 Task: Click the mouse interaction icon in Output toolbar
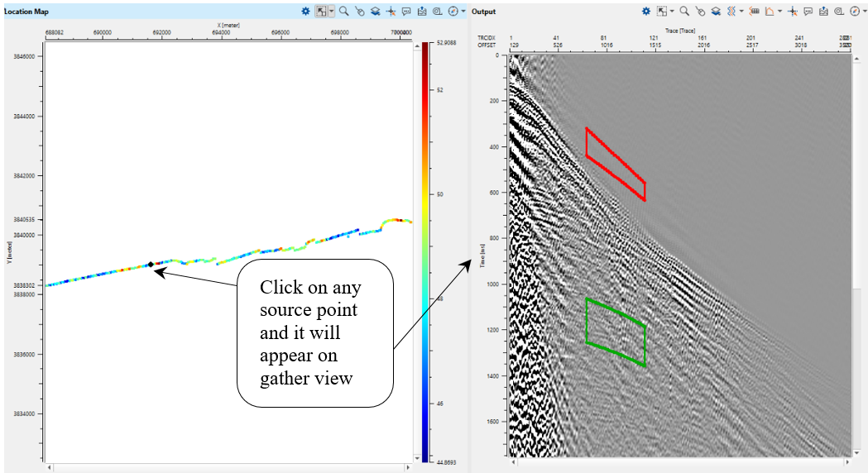(x=700, y=12)
